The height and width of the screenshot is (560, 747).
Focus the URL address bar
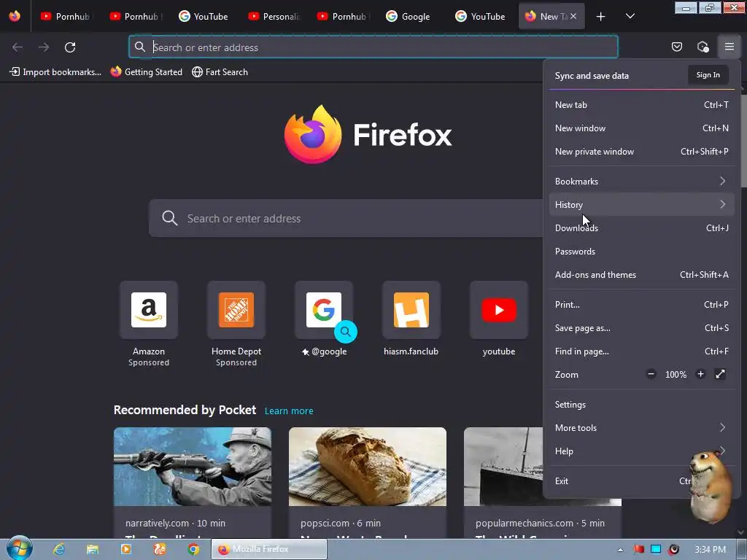click(x=373, y=47)
